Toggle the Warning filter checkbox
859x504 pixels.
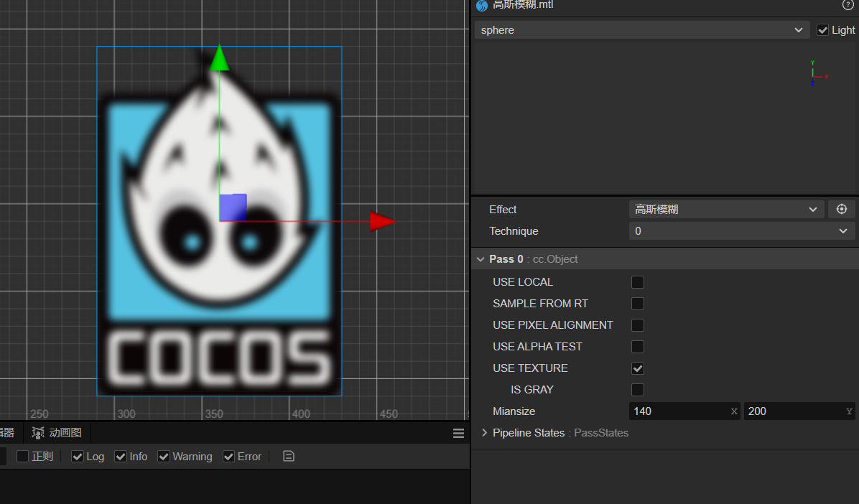163,457
